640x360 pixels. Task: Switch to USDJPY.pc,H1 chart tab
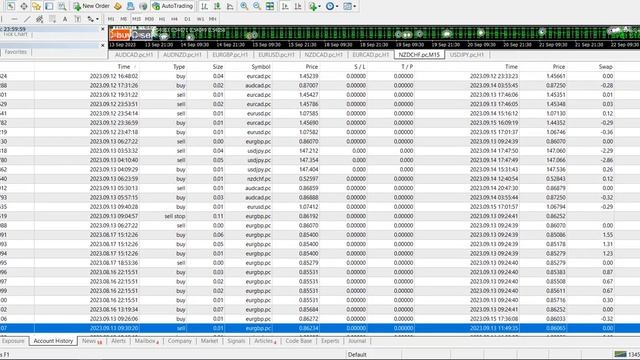[x=467, y=55]
